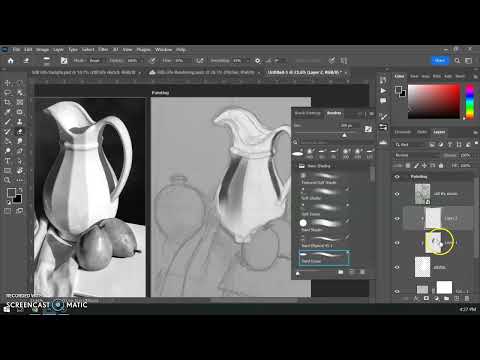This screenshot has height=360, width=480.
Task: Toggle lock image pixels brush icon
Action: click(416, 165)
